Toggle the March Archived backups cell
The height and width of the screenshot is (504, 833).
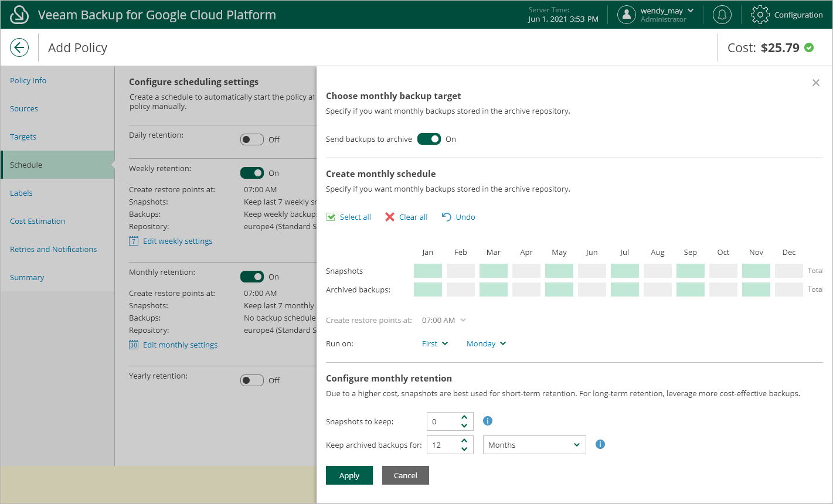pyautogui.click(x=494, y=290)
